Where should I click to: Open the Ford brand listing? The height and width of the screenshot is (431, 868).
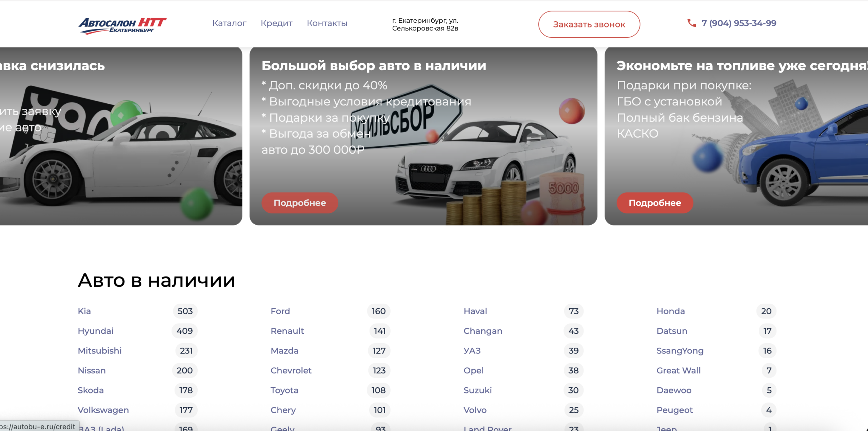tap(280, 311)
